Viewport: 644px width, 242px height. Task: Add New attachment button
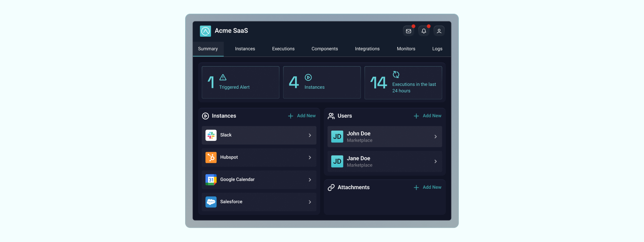(x=427, y=188)
